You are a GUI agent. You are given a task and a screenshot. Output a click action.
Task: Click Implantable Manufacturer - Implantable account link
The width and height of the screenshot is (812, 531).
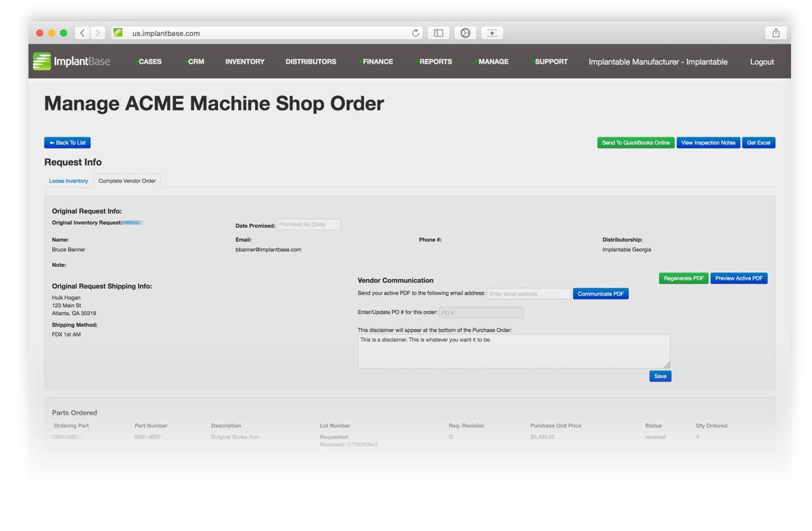click(x=658, y=62)
